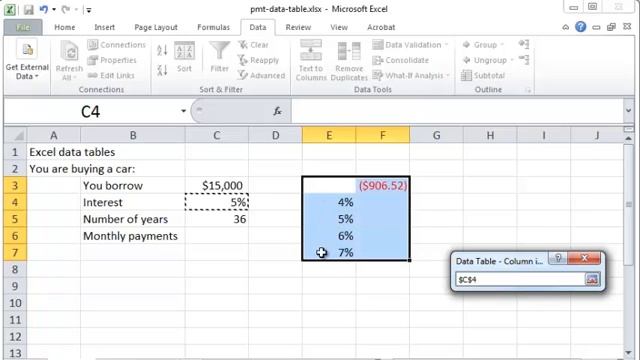This screenshot has height=360, width=640.
Task: Click the collapse dialog range selector icon
Action: [592, 280]
